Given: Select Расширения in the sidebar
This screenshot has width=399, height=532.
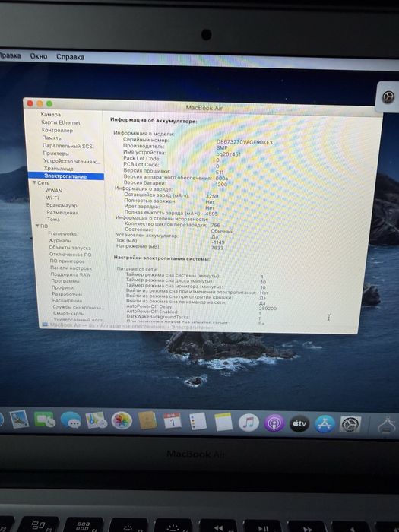Looking at the screenshot, I should point(67,301).
